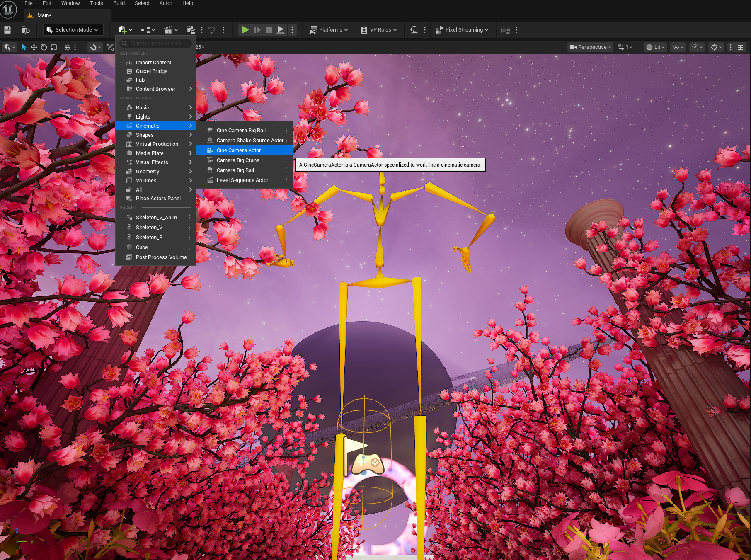Image resolution: width=751 pixels, height=560 pixels.
Task: Select the Rotate transform tool
Action: [x=44, y=47]
